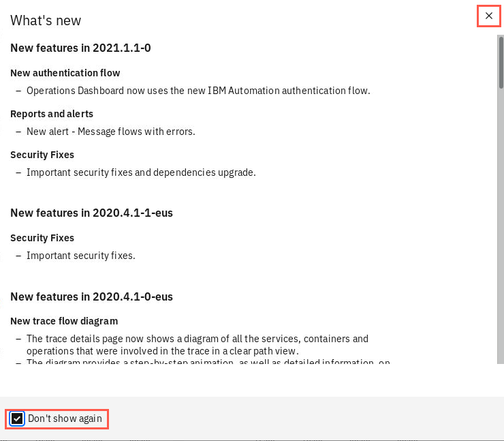Click the Don't show again label text

click(x=65, y=419)
